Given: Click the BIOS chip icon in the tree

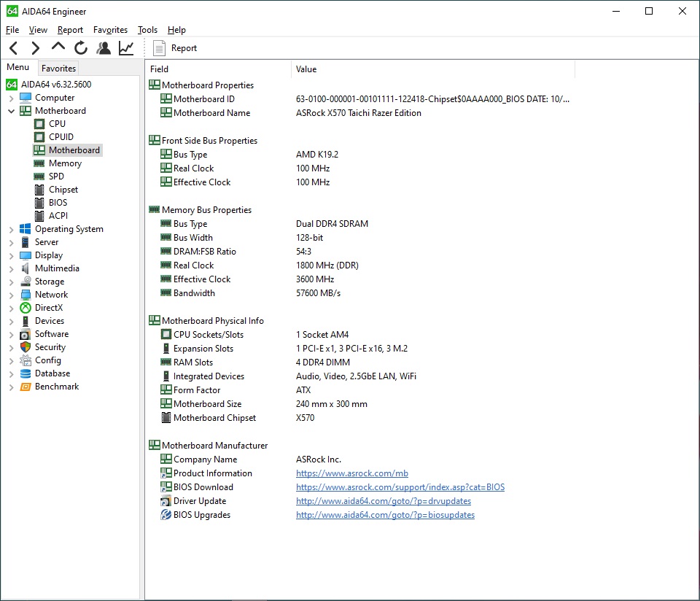Looking at the screenshot, I should click(x=39, y=203).
